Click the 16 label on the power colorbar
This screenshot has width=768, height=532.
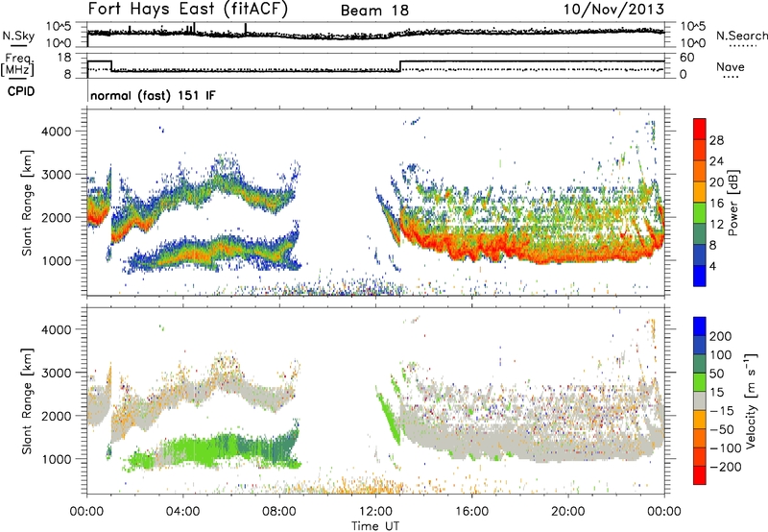[x=716, y=204]
